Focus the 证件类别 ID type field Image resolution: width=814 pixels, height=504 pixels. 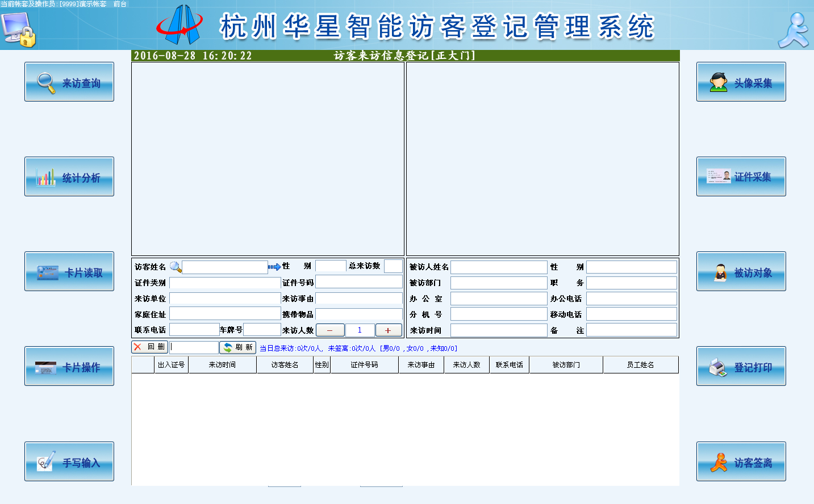[225, 283]
